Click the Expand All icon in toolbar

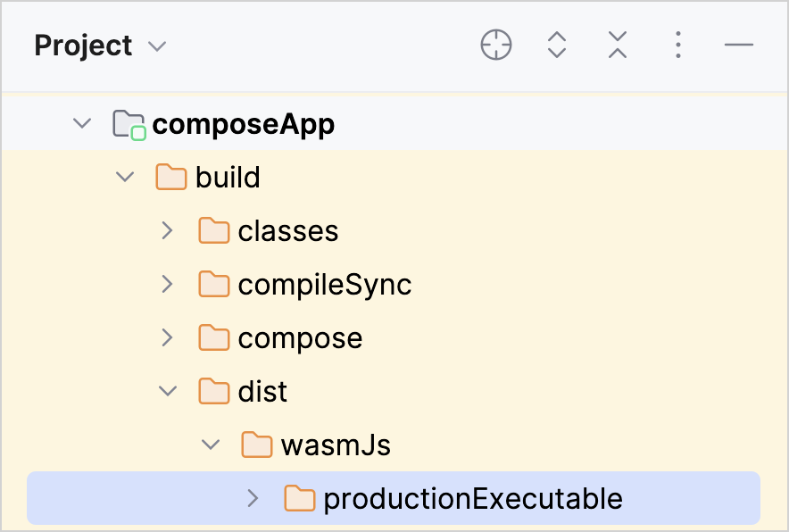point(557,45)
